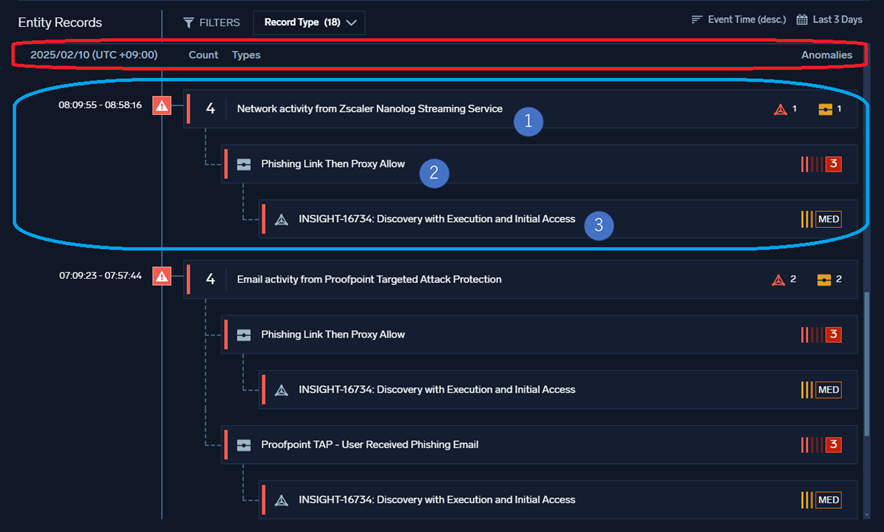Click the time range 08:09:55 - 08:58:16
This screenshot has width=884, height=532.
point(100,105)
